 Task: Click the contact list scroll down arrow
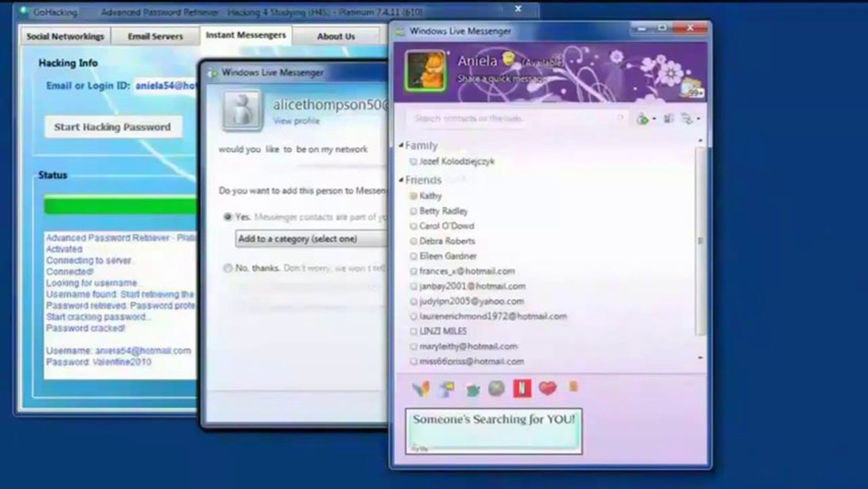(700, 358)
